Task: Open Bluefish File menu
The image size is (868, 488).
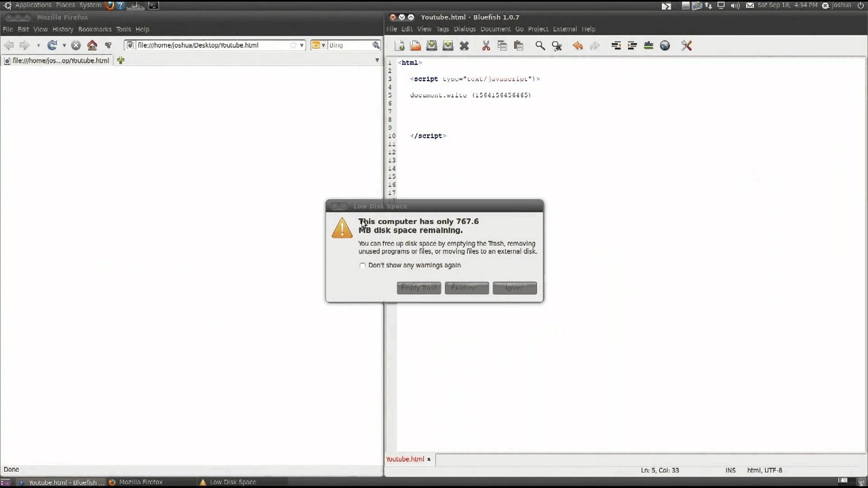Action: coord(391,29)
